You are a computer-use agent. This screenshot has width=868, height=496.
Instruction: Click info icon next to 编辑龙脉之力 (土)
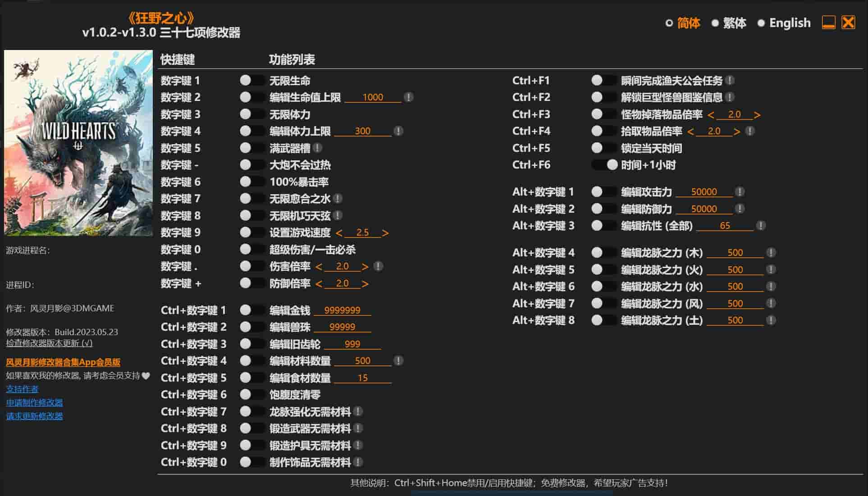coord(771,320)
